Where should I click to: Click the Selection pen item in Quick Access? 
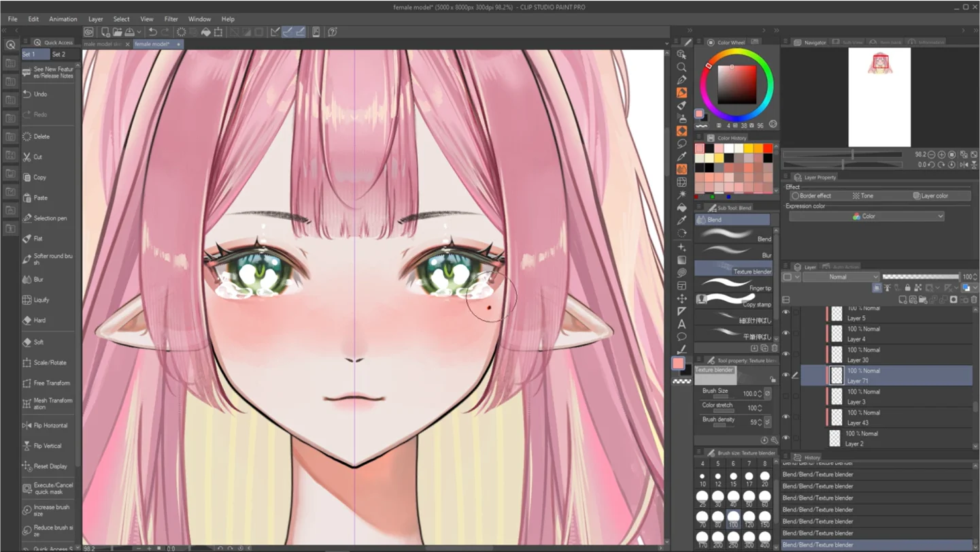click(x=48, y=218)
